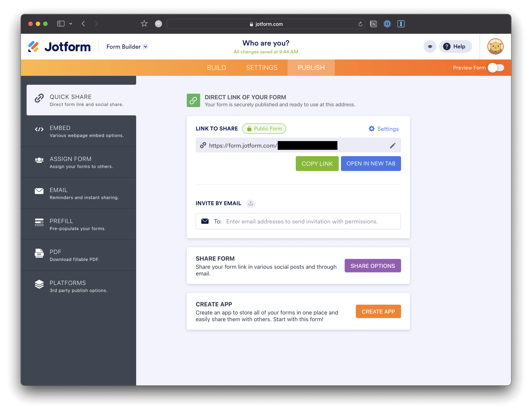Select the Prefill sidebar option
The width and height of the screenshot is (532, 413).
(x=79, y=224)
